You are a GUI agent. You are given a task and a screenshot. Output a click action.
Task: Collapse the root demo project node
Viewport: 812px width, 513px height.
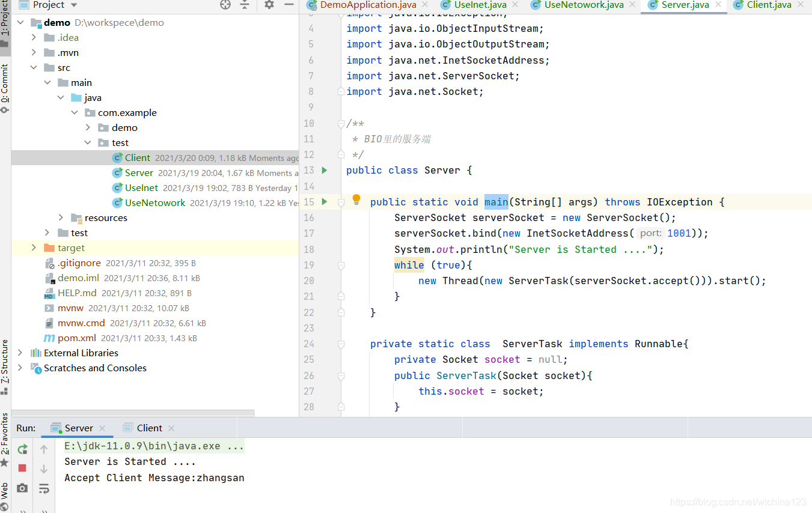[x=21, y=23]
